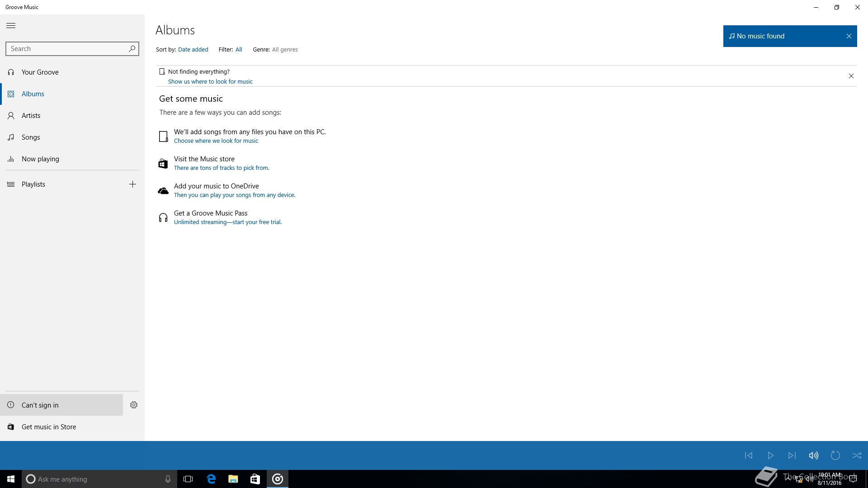Image resolution: width=868 pixels, height=488 pixels.
Task: Open File Explorer from taskbar
Action: [x=233, y=479]
